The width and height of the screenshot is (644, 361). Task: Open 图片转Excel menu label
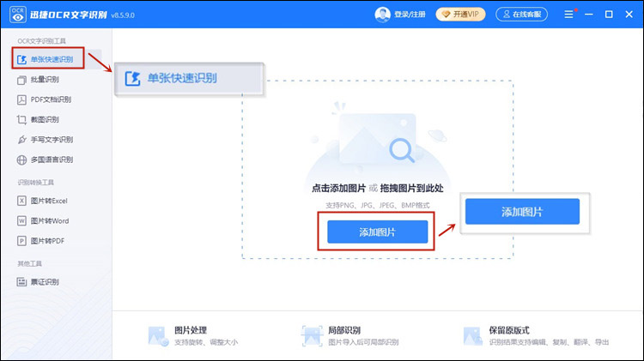tap(49, 201)
